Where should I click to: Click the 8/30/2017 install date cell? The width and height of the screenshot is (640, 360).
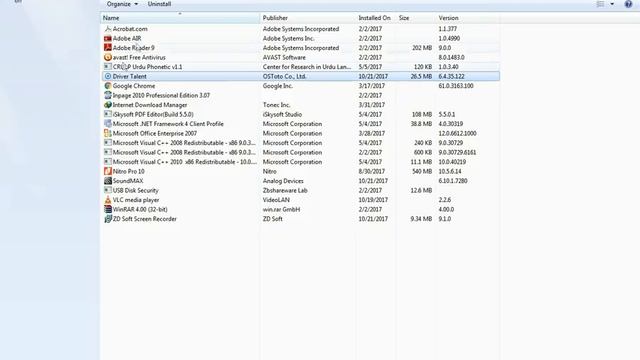pyautogui.click(x=371, y=171)
